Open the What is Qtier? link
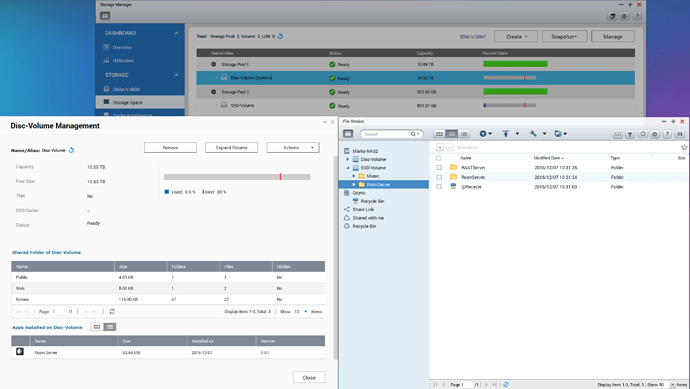 click(x=473, y=37)
